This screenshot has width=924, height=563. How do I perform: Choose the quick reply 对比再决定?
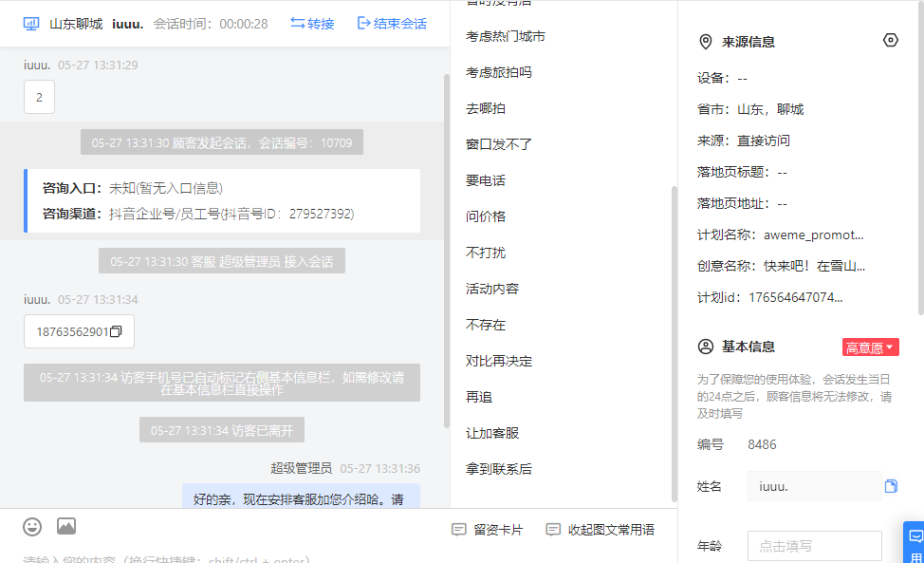(499, 361)
